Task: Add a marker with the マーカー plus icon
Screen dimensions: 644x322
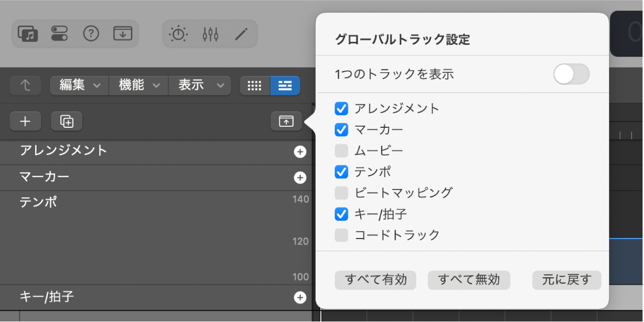Action: coord(299,177)
